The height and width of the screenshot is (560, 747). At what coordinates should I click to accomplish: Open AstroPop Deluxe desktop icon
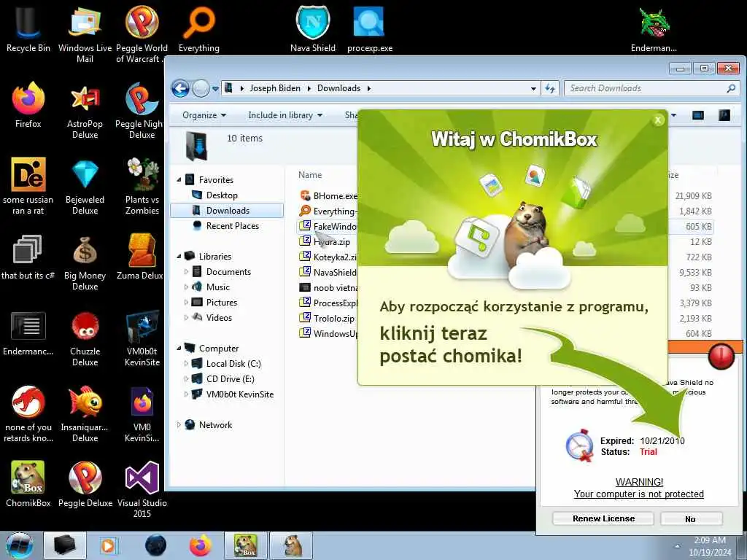point(85,111)
